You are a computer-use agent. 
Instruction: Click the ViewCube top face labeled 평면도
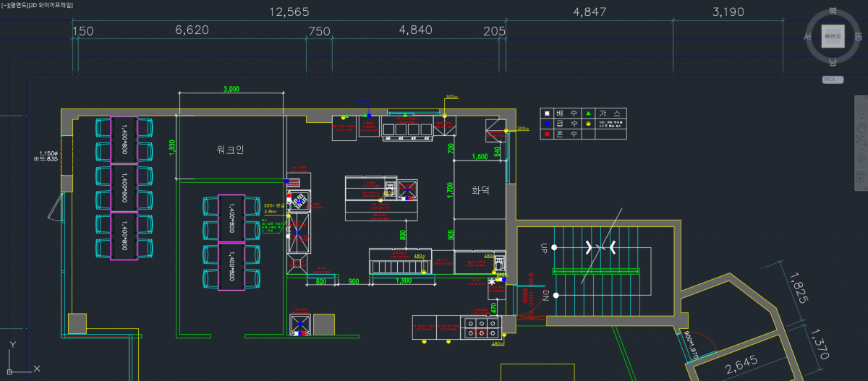point(833,35)
